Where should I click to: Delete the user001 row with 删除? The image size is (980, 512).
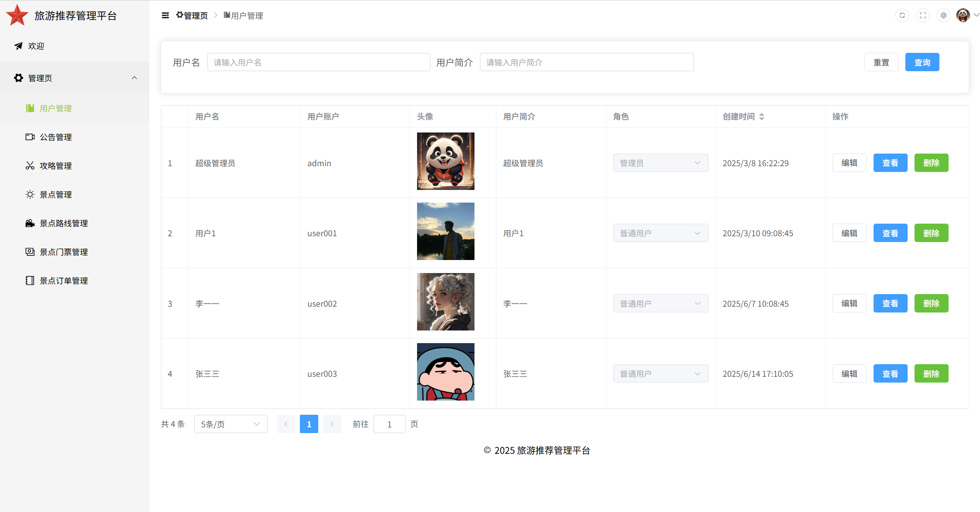(931, 233)
